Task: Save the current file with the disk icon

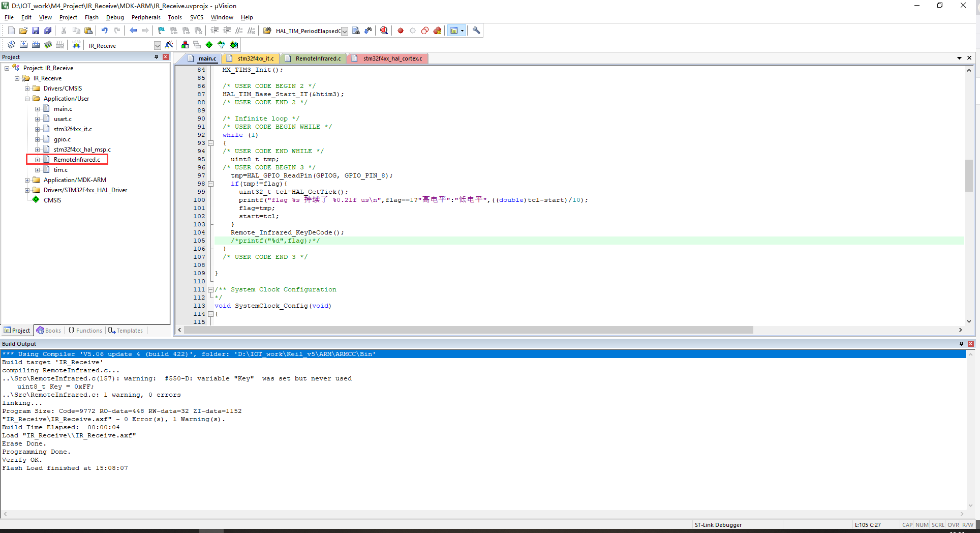Action: coord(36,31)
